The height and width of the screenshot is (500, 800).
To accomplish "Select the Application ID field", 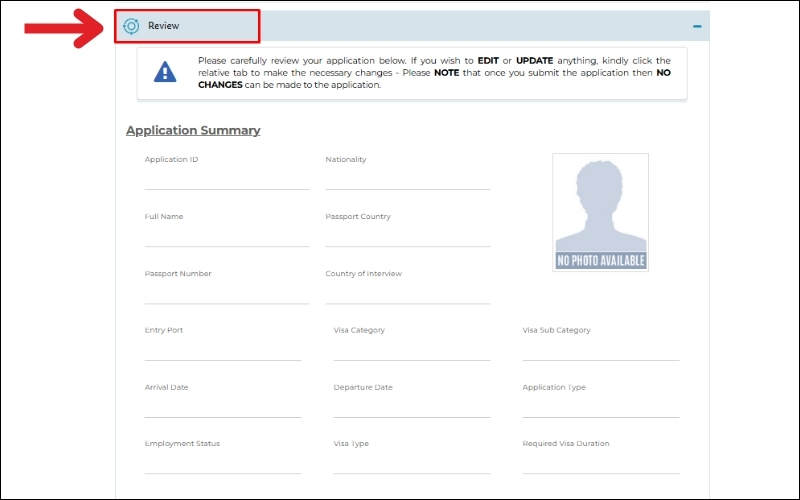I will click(227, 178).
